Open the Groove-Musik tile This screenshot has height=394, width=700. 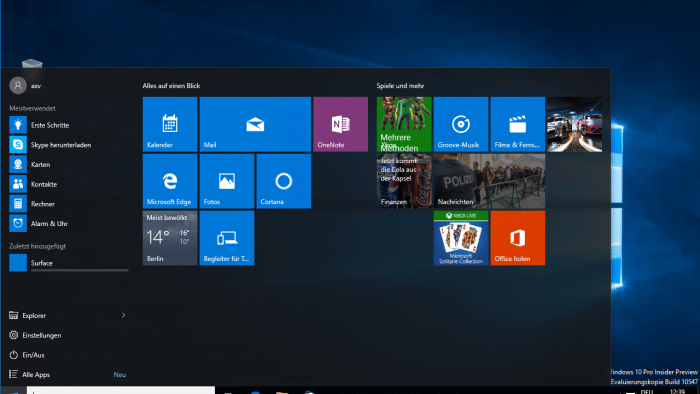[461, 124]
